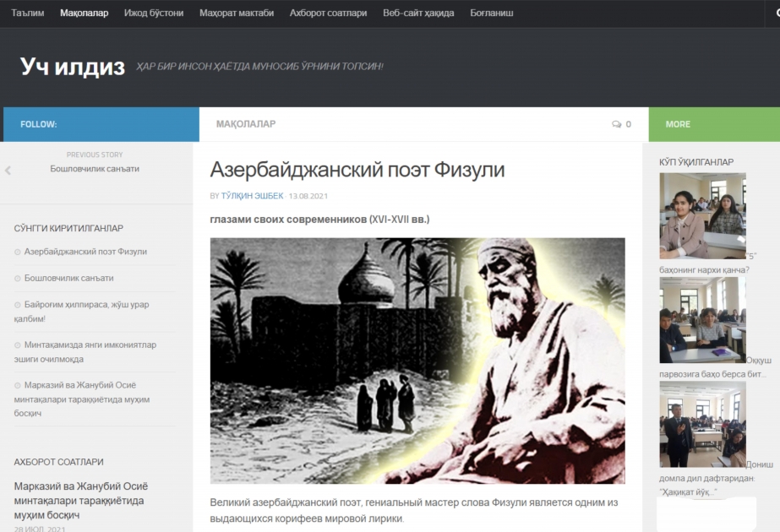The image size is (780, 532).
Task: Click clock icon beside Минтақамизда янги имкониятлар
Action: 18,345
